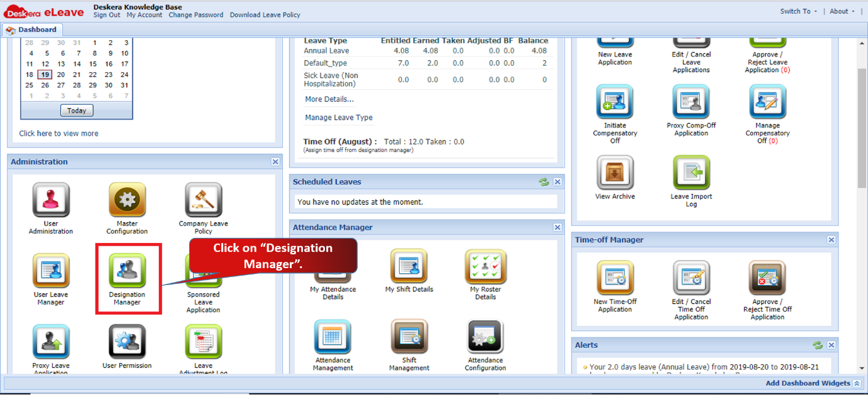Click 'You have no updates at the moment.'
868x395 pixels.
click(x=360, y=202)
